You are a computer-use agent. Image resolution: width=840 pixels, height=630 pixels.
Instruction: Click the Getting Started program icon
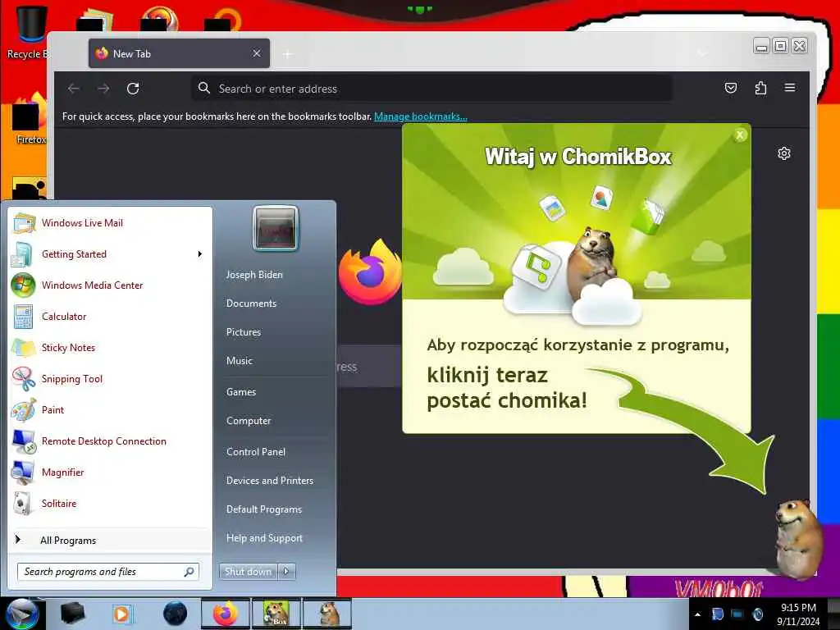point(22,254)
